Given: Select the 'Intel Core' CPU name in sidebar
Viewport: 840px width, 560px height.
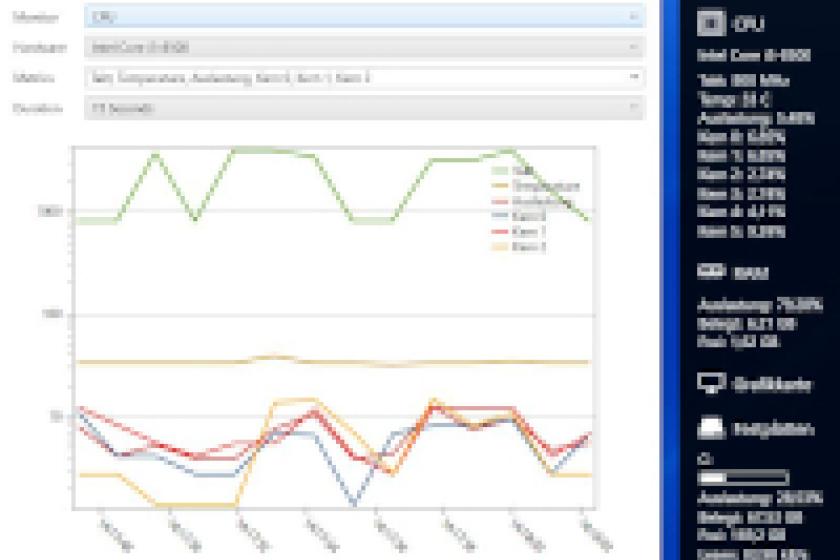Looking at the screenshot, I should [x=753, y=55].
